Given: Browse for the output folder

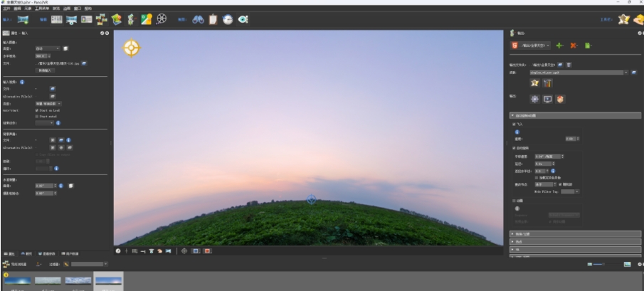Looking at the screenshot, I should tap(560, 65).
